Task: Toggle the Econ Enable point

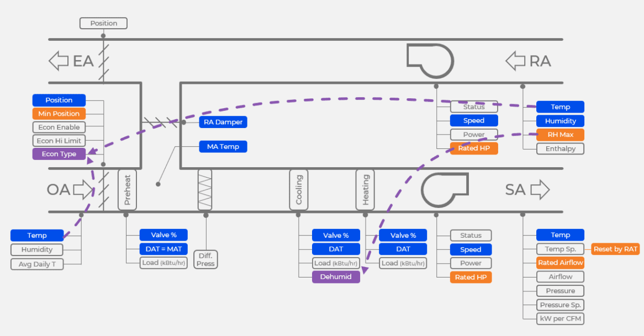Action: [59, 127]
